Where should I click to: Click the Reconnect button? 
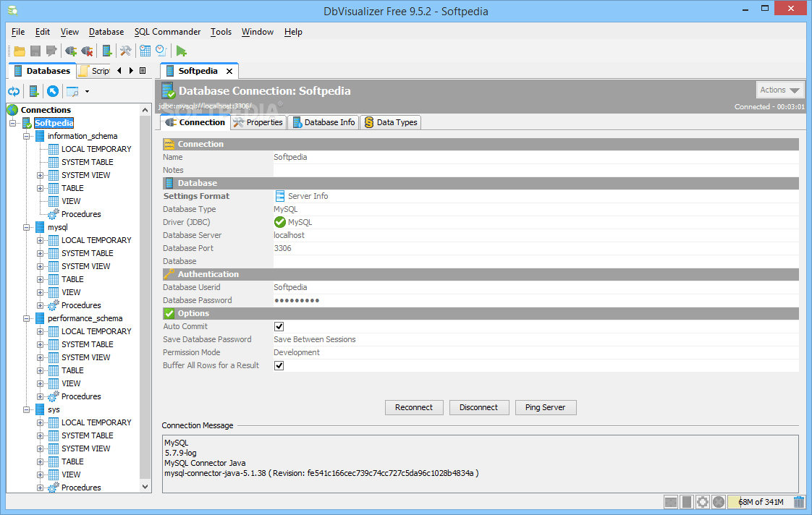pos(414,407)
